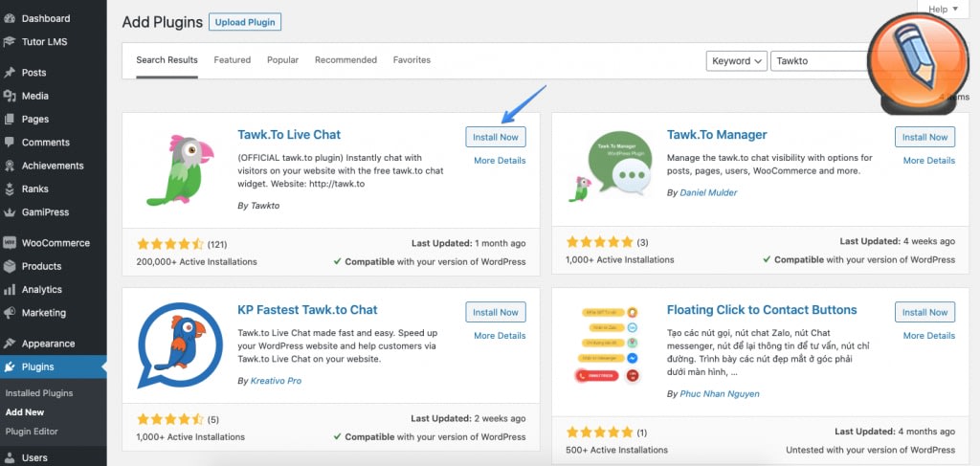Image resolution: width=980 pixels, height=466 pixels.
Task: Open author link Phuc Nhan Nguyen
Action: [720, 393]
